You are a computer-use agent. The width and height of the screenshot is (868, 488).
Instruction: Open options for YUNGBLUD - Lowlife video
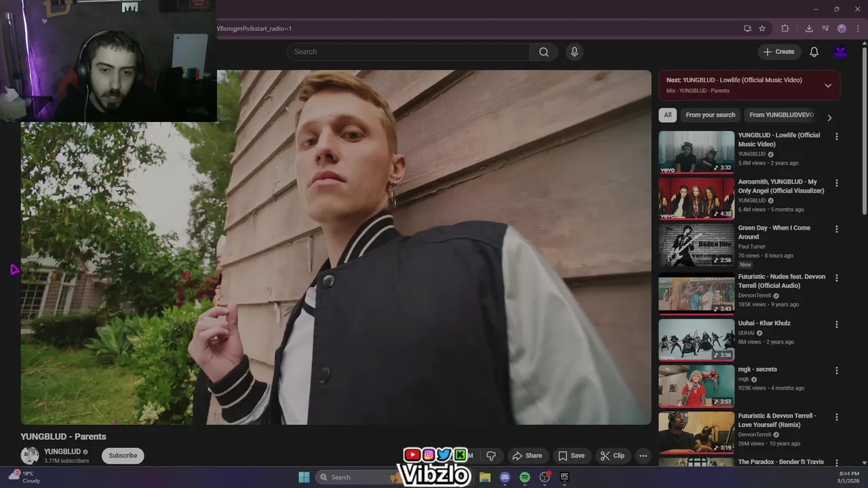[x=836, y=136]
